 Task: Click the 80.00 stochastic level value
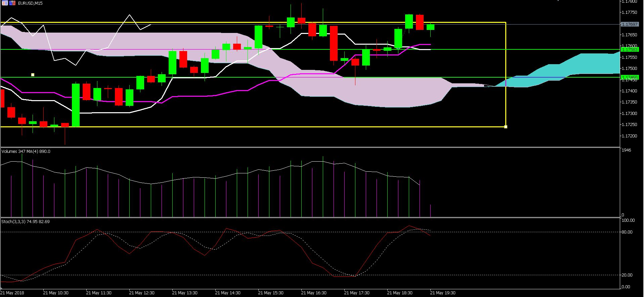click(x=627, y=232)
